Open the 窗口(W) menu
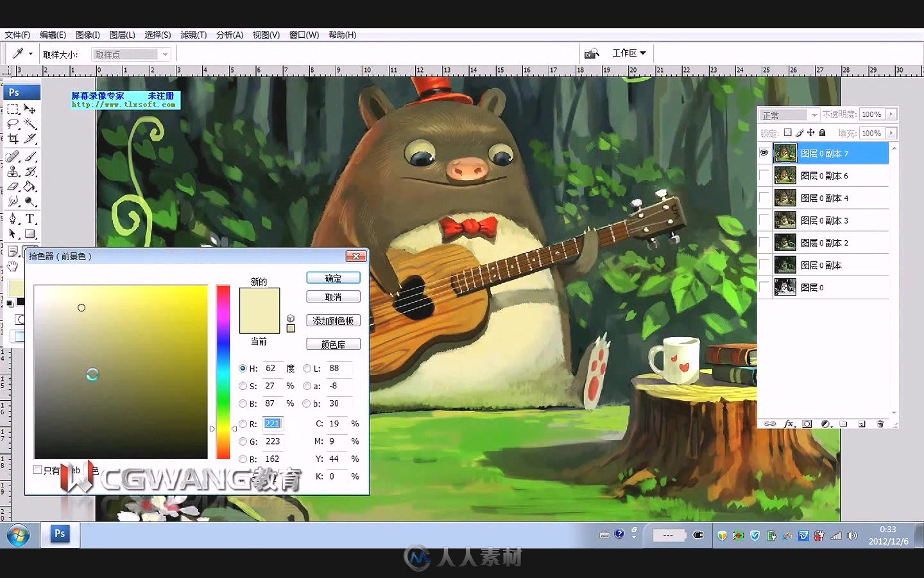The height and width of the screenshot is (578, 924). (x=304, y=35)
